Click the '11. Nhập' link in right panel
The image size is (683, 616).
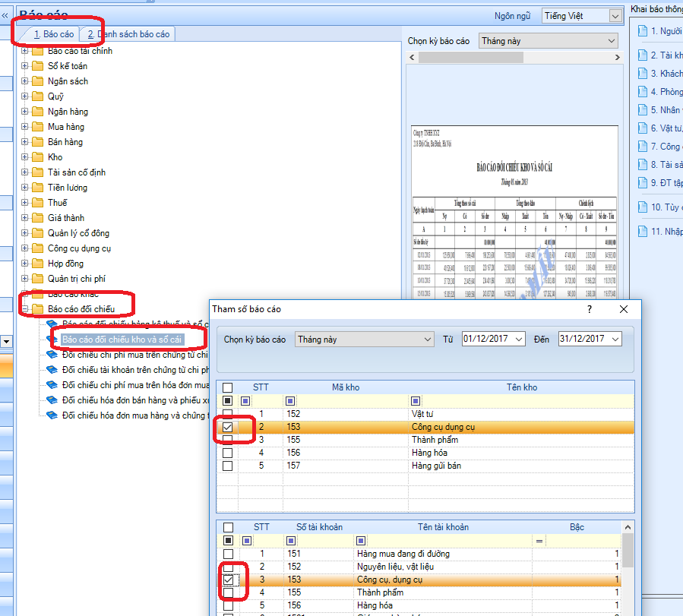tap(666, 232)
